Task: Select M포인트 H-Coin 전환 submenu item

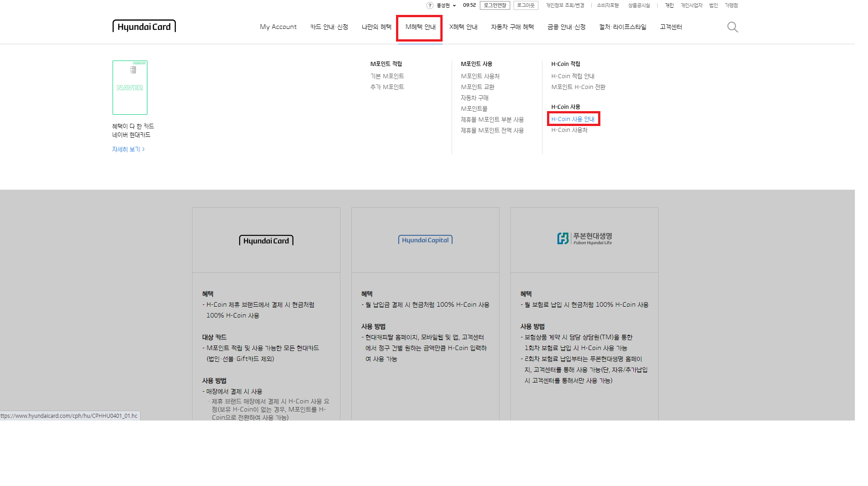Action: (x=578, y=87)
